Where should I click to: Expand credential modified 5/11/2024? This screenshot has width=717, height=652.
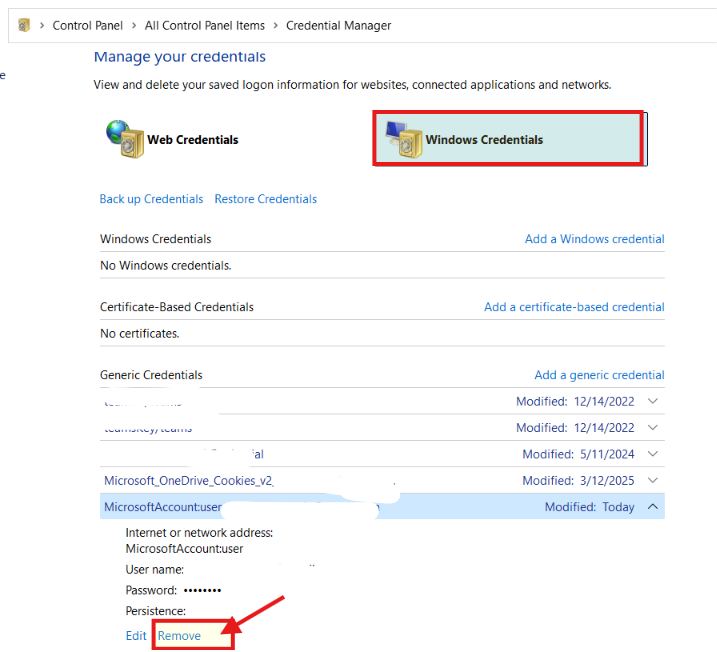pyautogui.click(x=653, y=454)
